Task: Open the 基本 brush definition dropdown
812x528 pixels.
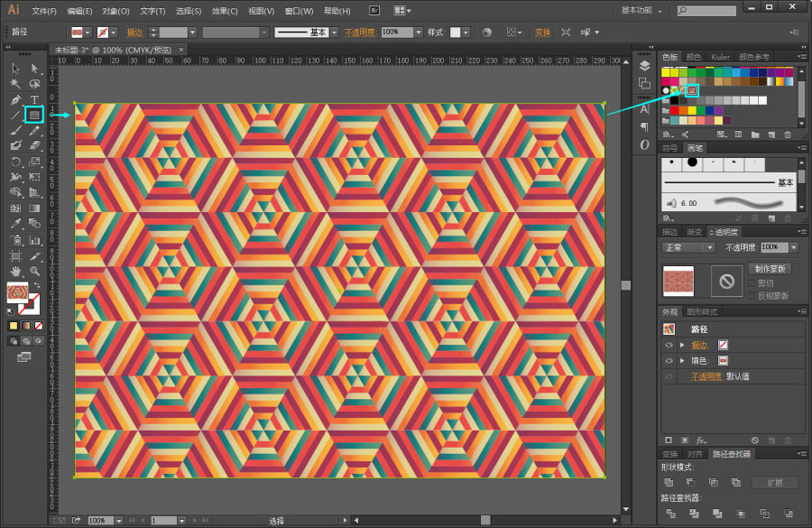Action: click(x=335, y=32)
